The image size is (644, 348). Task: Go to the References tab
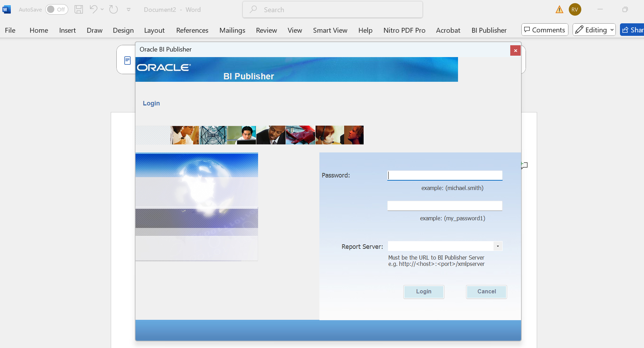click(x=192, y=30)
